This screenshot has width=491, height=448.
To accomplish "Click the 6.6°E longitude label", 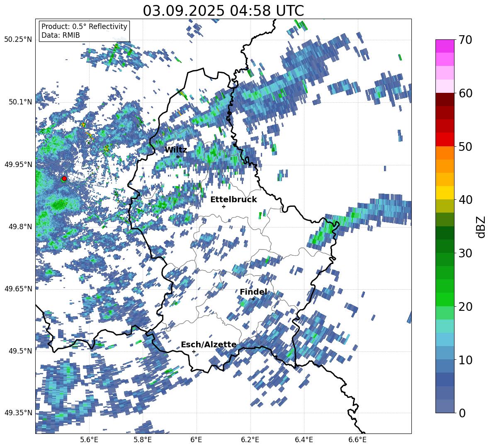I will 357,440.
